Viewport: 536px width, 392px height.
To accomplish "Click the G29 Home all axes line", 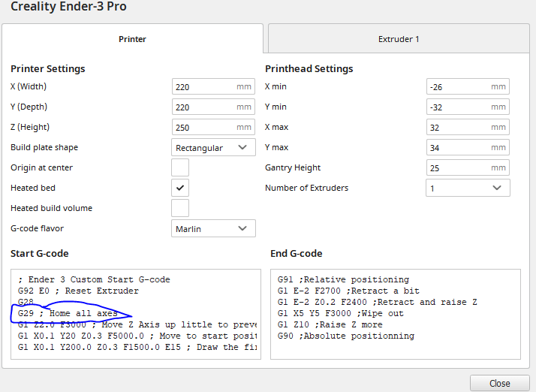I will 68,313.
